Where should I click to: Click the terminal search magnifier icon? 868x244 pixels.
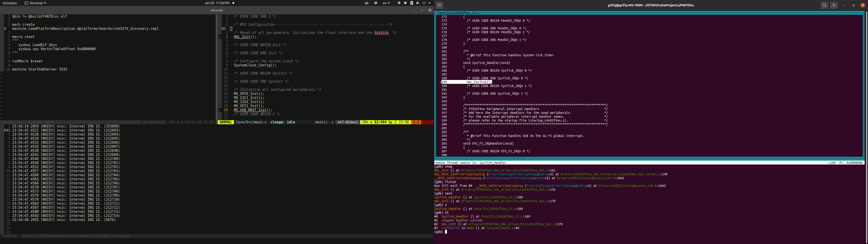point(824,5)
